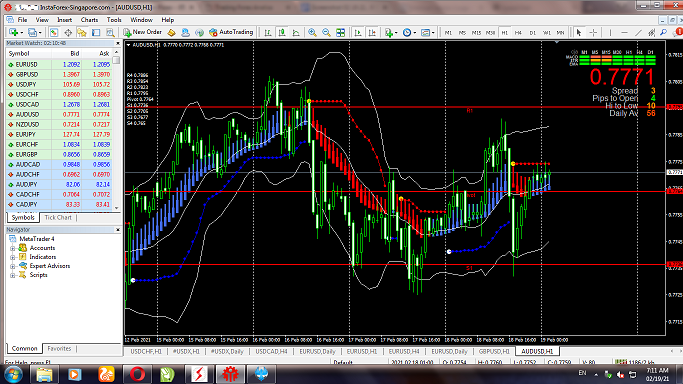Open the search magnifier icon
This screenshot has width=683, height=384.
click(x=663, y=33)
